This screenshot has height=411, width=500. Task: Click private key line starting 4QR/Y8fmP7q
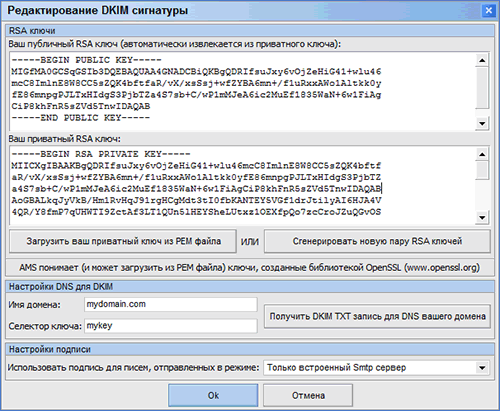196,212
